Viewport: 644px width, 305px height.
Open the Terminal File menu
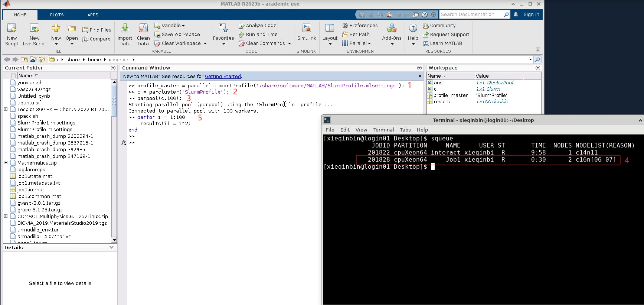tap(330, 130)
